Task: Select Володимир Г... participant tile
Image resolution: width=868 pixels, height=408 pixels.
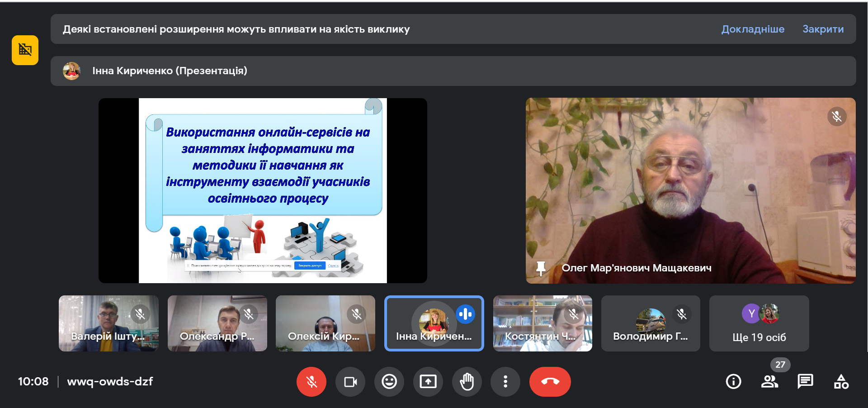Action: click(651, 323)
